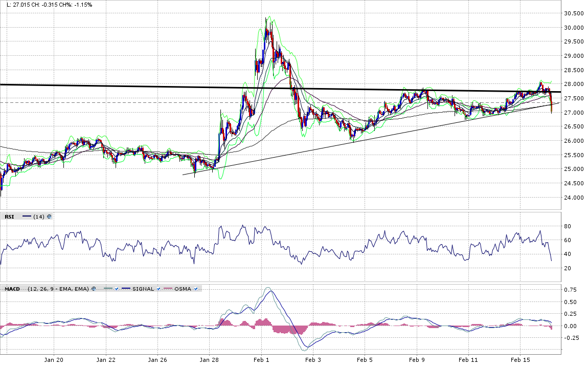The height and width of the screenshot is (367, 588).
Task: Select the RSI panel label
Action: (9, 217)
